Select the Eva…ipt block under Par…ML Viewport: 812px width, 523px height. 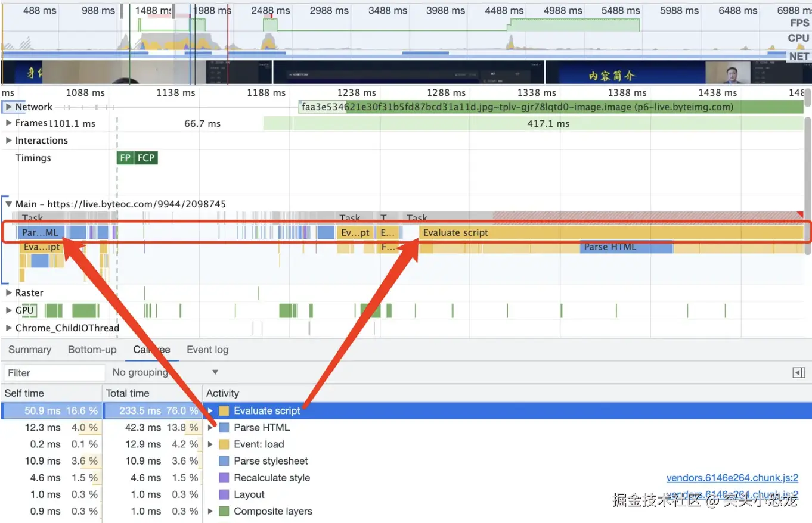coord(42,247)
